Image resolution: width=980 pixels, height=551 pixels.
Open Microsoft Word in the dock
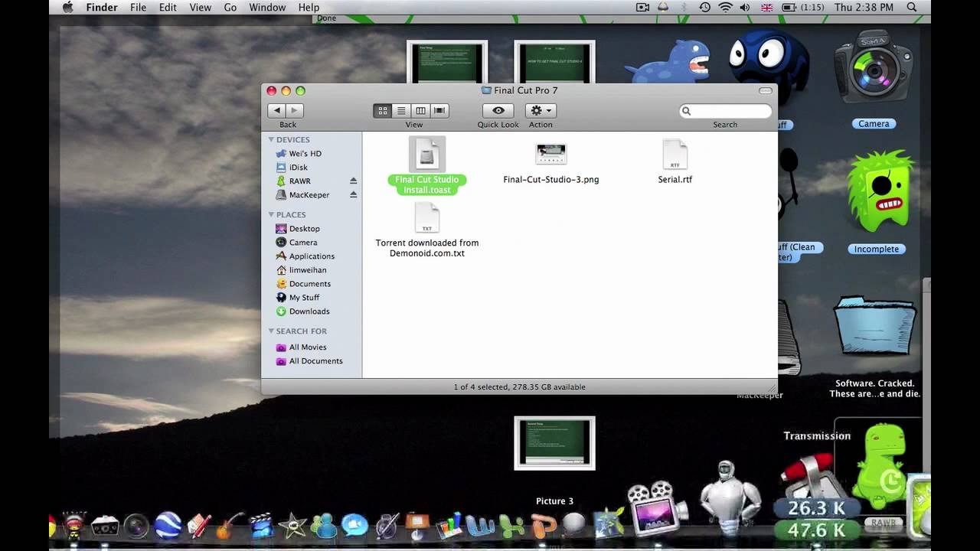point(480,526)
